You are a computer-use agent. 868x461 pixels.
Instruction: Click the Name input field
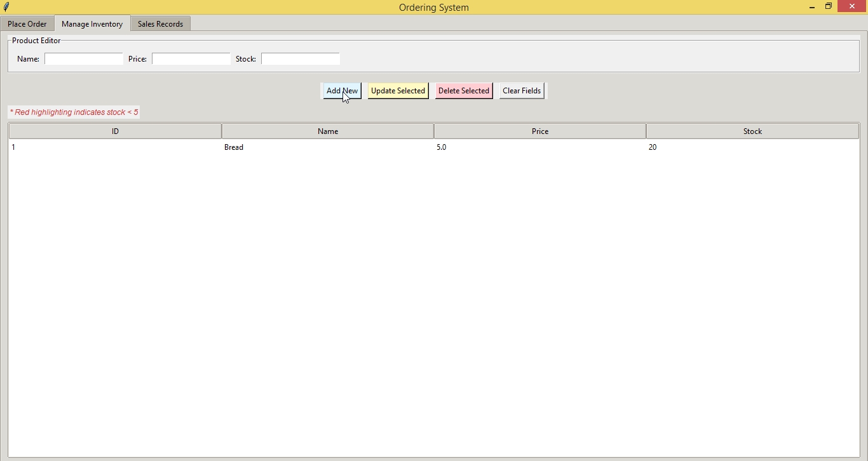point(84,59)
